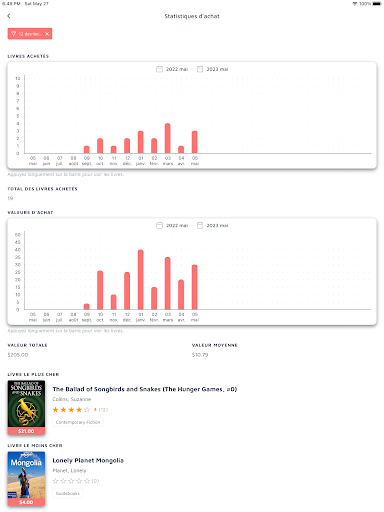The image size is (384, 512).
Task: Select the Guidebooks tag
Action: (x=68, y=493)
